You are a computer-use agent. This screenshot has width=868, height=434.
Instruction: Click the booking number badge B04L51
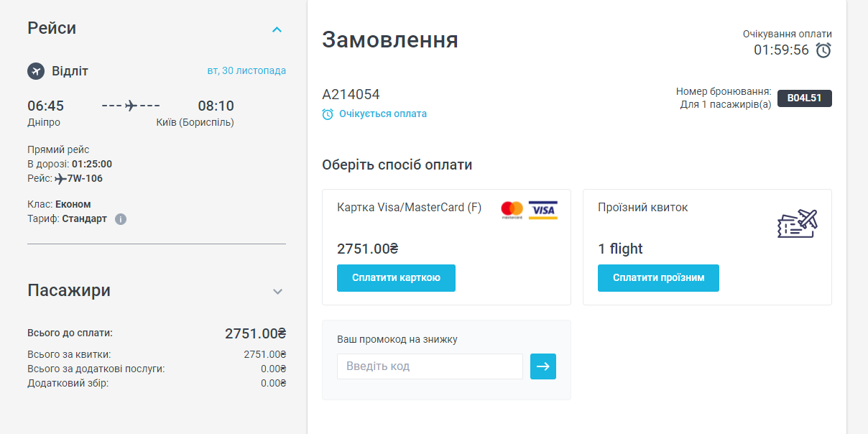(804, 98)
